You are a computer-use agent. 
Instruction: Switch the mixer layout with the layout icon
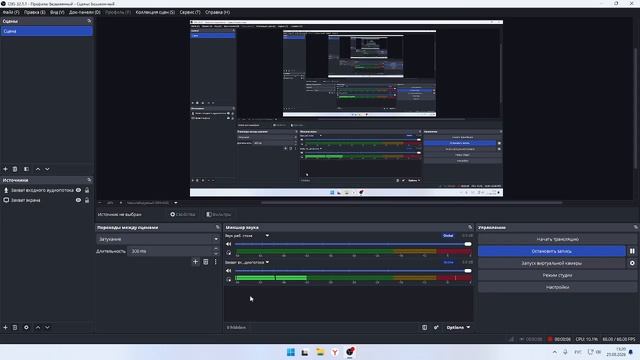(424, 327)
